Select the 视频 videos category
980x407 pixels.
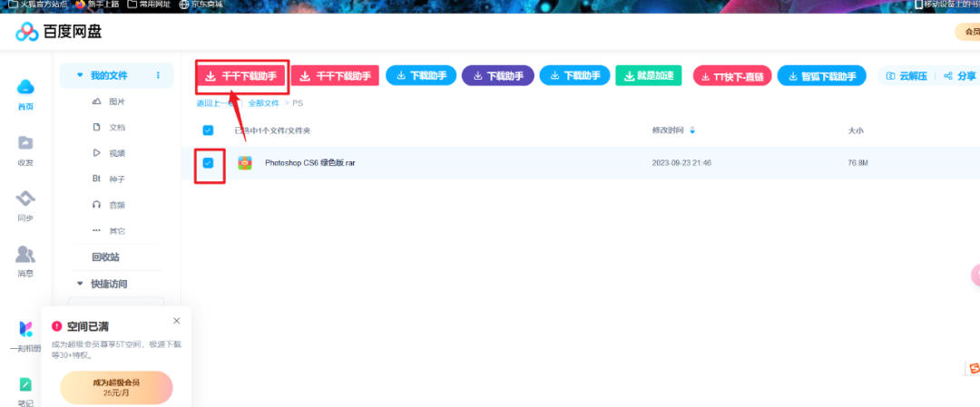point(109,153)
